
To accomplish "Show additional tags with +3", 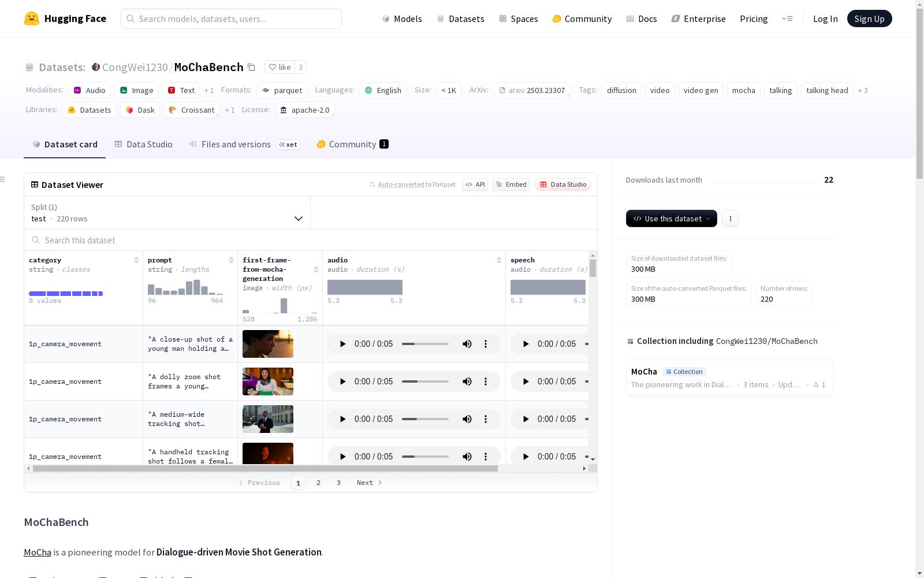I will click(863, 90).
